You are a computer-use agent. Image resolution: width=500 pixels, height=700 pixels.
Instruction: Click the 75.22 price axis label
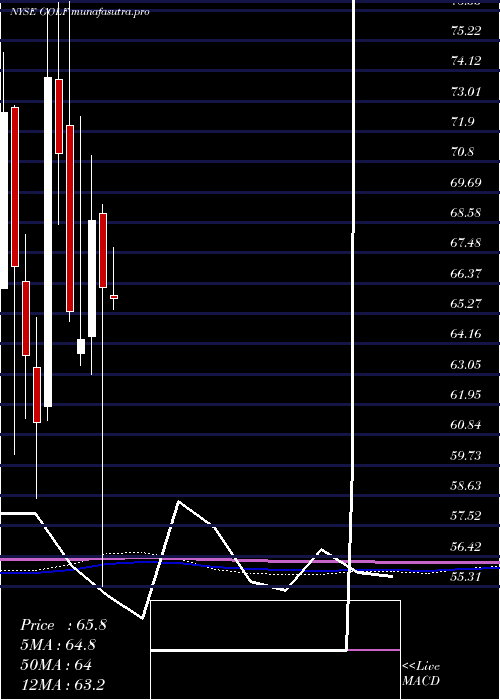coord(466,31)
